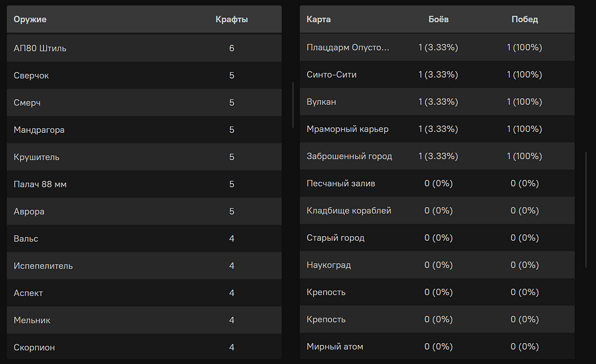Click the maps table scrollbar thumb

pyautogui.click(x=586, y=210)
